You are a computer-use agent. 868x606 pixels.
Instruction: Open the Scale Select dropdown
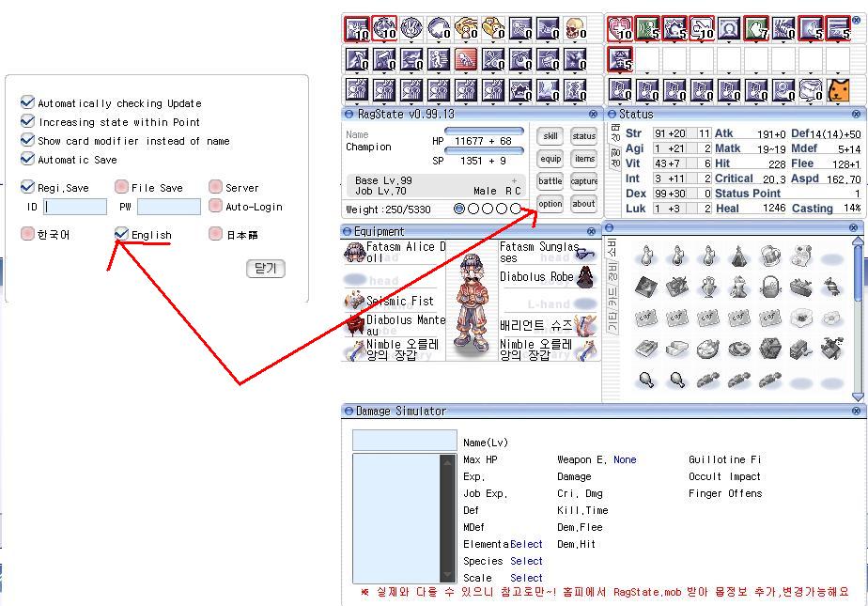[526, 578]
